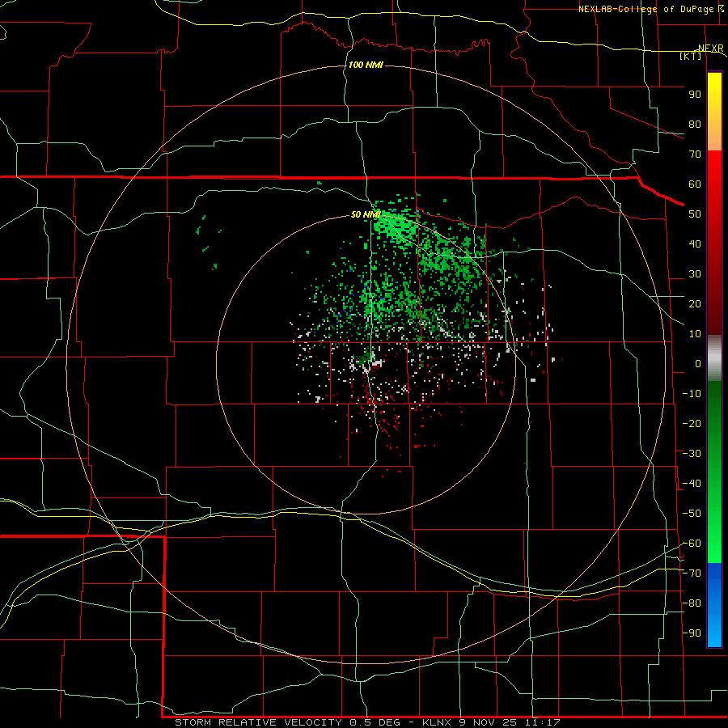This screenshot has height=728, width=728.
Task: Select the -10 value on velocity scale
Action: point(692,394)
